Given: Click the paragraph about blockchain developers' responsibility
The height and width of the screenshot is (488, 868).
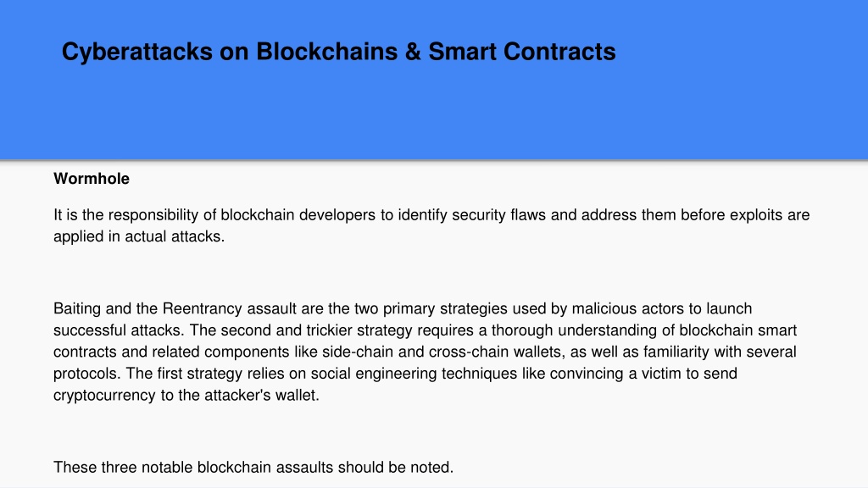Looking at the screenshot, I should click(x=431, y=225).
